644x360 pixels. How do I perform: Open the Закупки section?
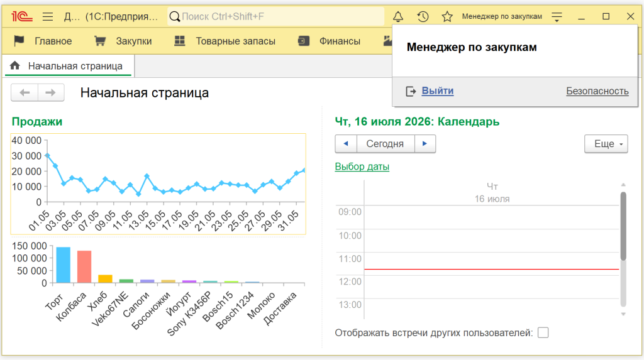(x=134, y=41)
